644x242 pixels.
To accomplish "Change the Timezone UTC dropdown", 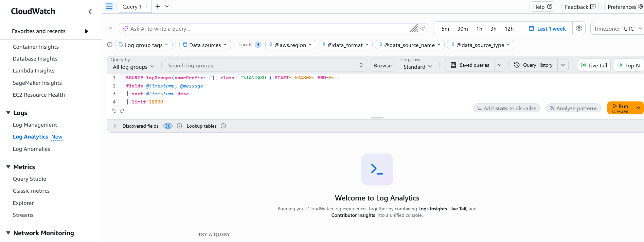I will pos(617,29).
